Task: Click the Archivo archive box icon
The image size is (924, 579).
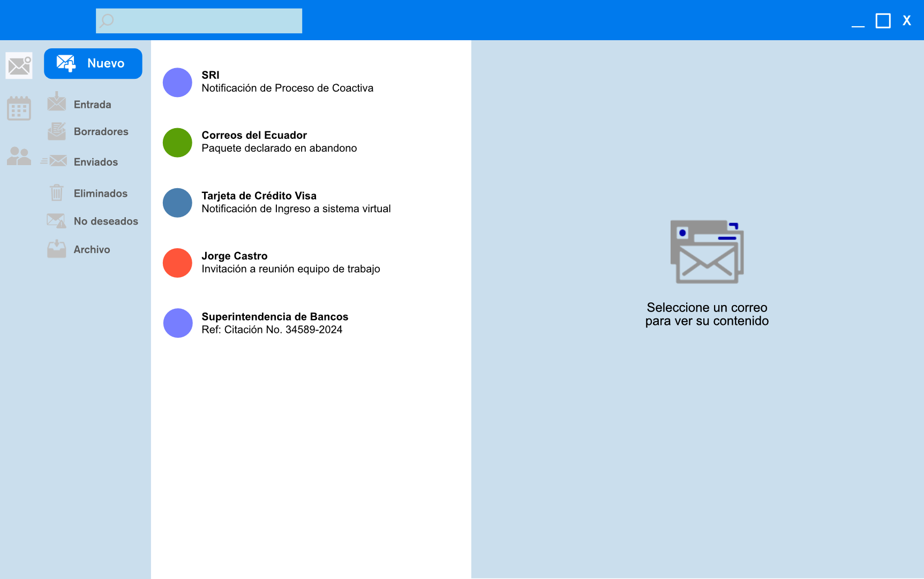Action: [57, 249]
